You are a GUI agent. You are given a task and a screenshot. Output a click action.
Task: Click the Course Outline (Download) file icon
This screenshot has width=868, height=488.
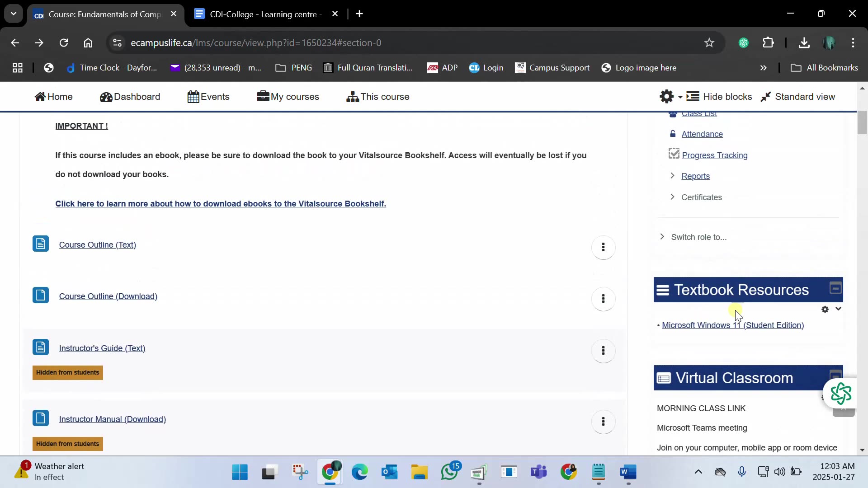(41, 296)
